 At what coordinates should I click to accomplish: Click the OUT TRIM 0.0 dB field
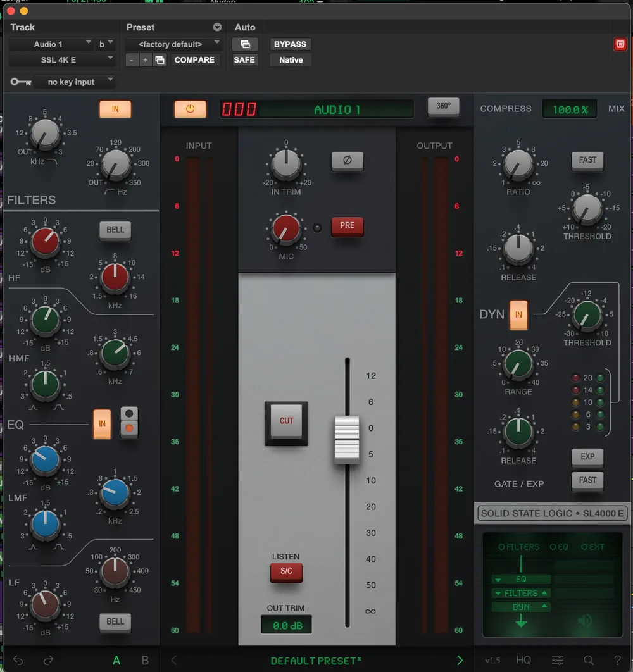click(286, 625)
